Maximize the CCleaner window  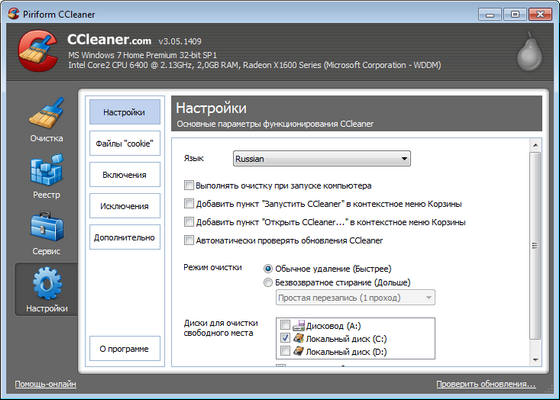(x=515, y=15)
